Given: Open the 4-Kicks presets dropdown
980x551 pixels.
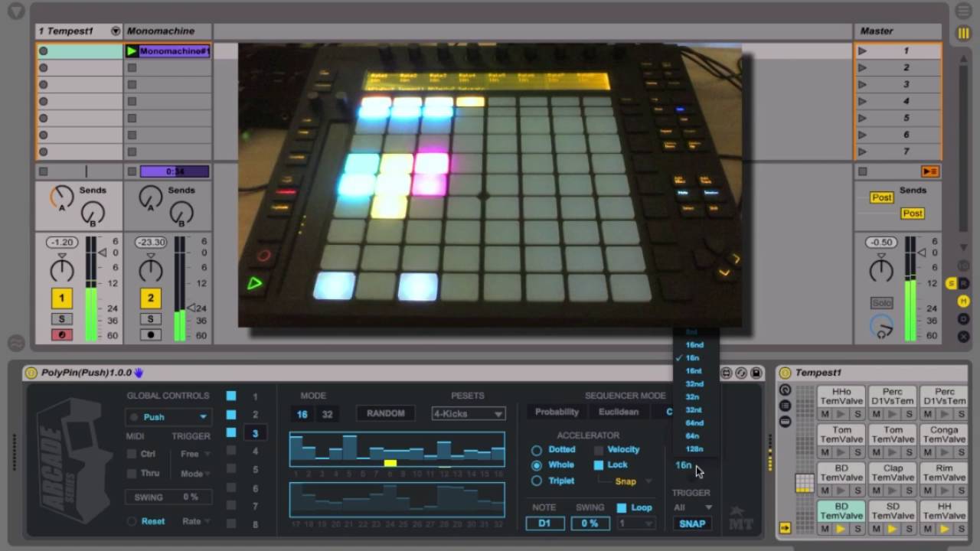Looking at the screenshot, I should point(468,413).
